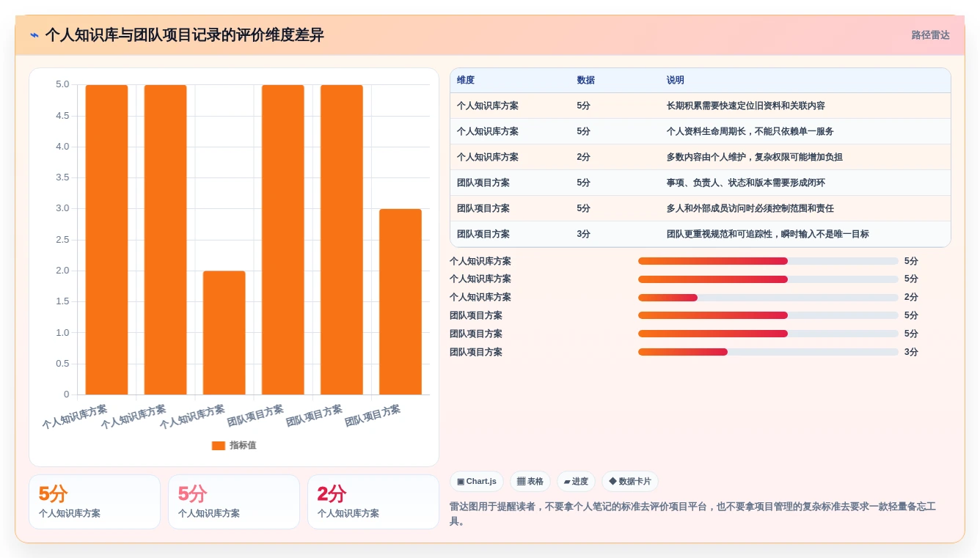
Task: Select cell 多人和外部成员访问时必须控制范围和责任
Action: 750,208
